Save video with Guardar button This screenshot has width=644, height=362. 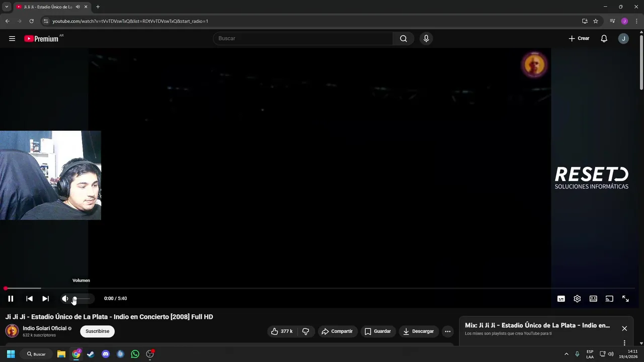378,331
